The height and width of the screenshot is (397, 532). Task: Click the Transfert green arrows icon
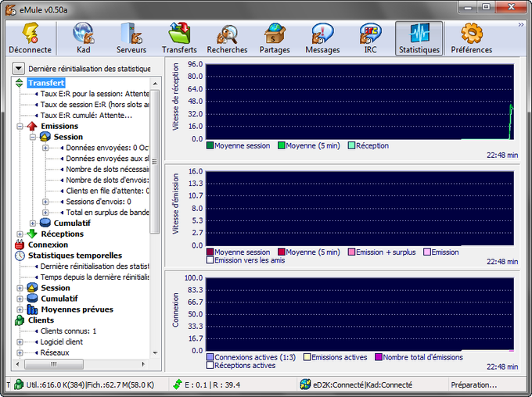coord(20,83)
